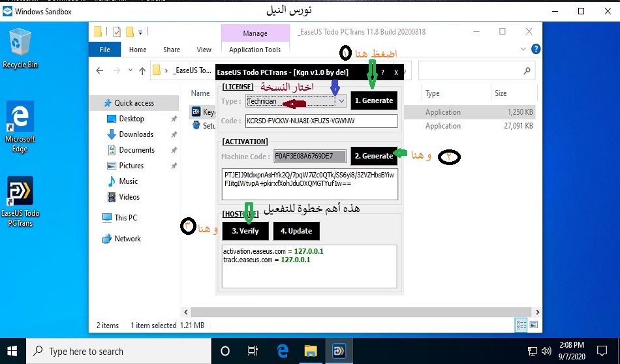Viewport: 620px width, 364px height.
Task: Switch to the large icons view layout
Action: (533, 325)
